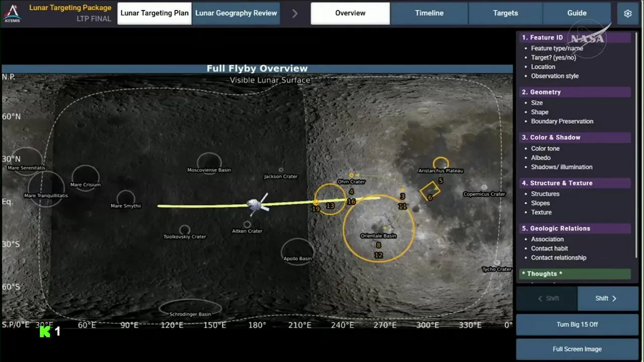The height and width of the screenshot is (362, 644).
Task: Click the Aitken Crater label
Action: [247, 231]
